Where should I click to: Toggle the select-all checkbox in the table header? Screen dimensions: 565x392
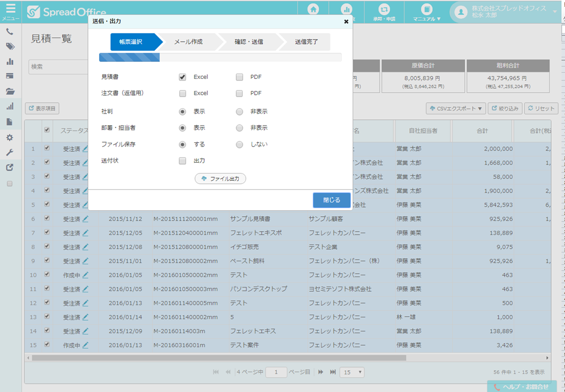tap(47, 130)
